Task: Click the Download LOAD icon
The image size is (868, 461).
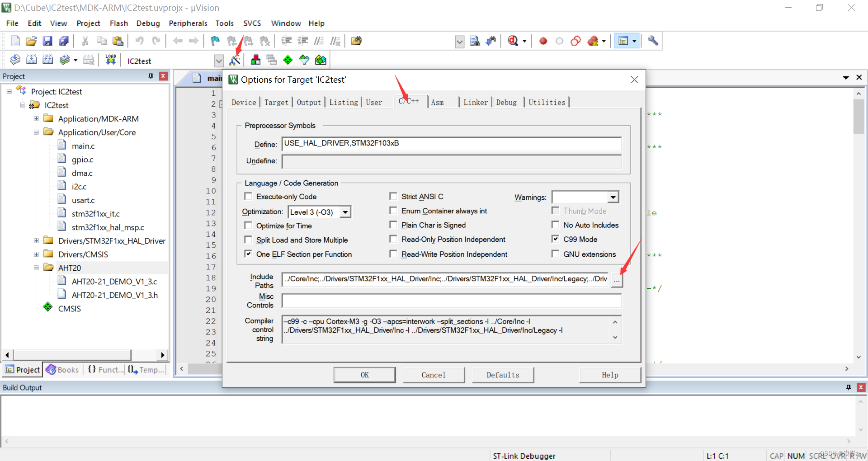Action: (x=110, y=60)
